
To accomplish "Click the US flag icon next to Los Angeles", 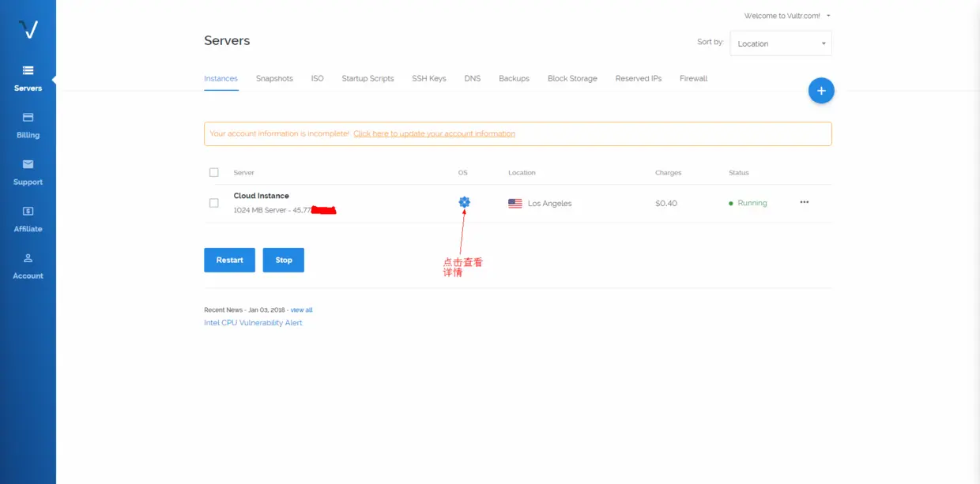I will pos(515,203).
